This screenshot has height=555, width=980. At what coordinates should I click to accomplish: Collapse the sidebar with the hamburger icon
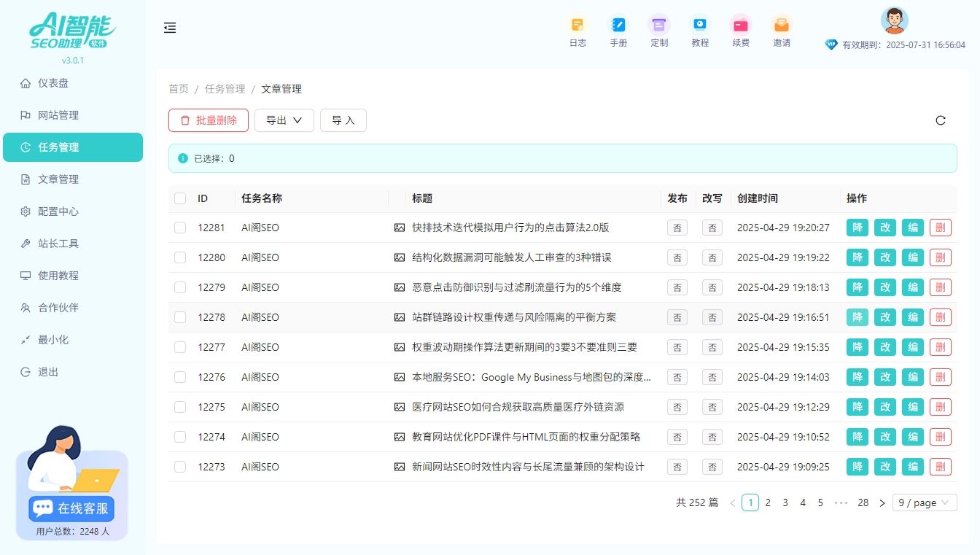(x=170, y=28)
